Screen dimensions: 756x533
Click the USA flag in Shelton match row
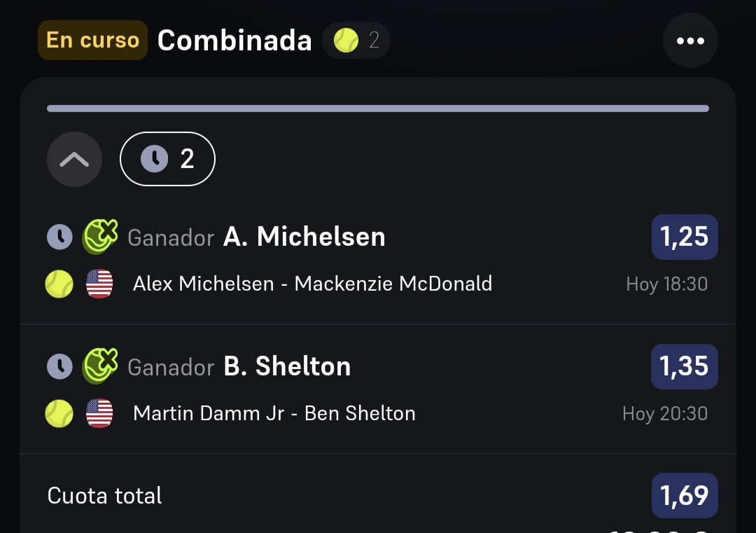[x=99, y=413]
